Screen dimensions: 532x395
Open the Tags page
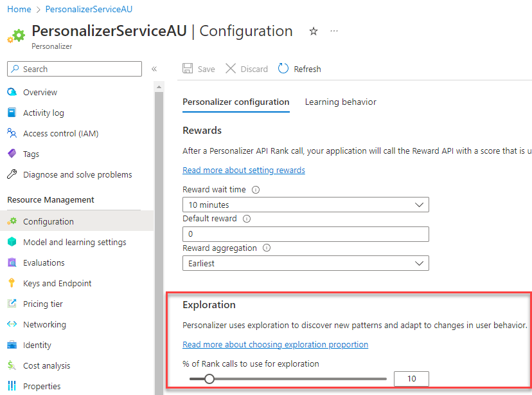(x=31, y=154)
